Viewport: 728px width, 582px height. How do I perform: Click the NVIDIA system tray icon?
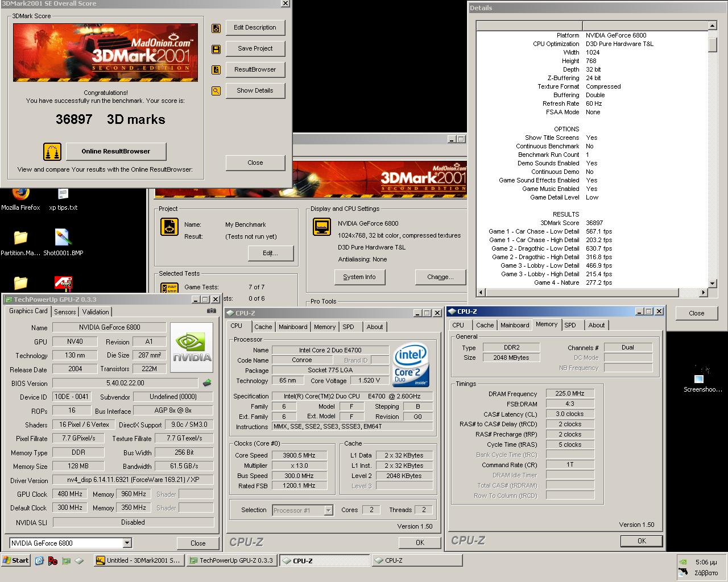[x=683, y=562]
